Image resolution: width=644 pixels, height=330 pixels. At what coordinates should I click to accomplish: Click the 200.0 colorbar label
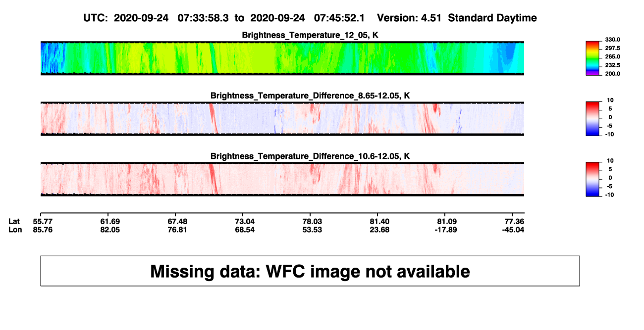(614, 73)
